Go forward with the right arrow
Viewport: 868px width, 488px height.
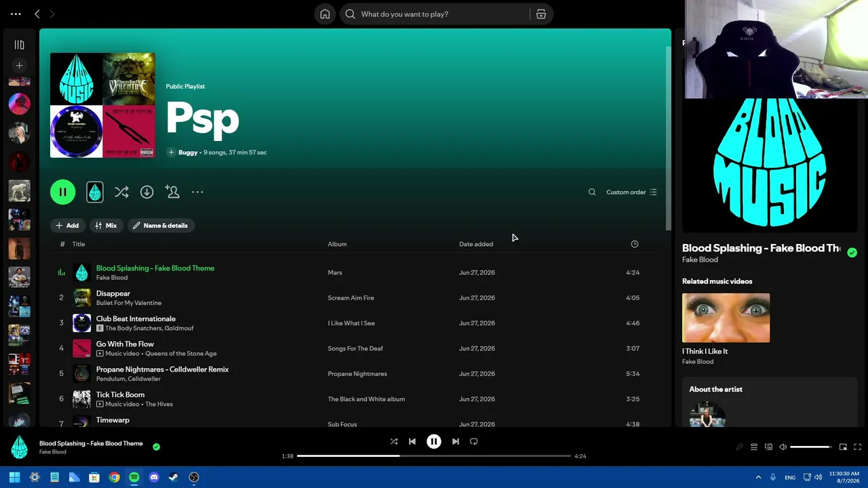(52, 14)
